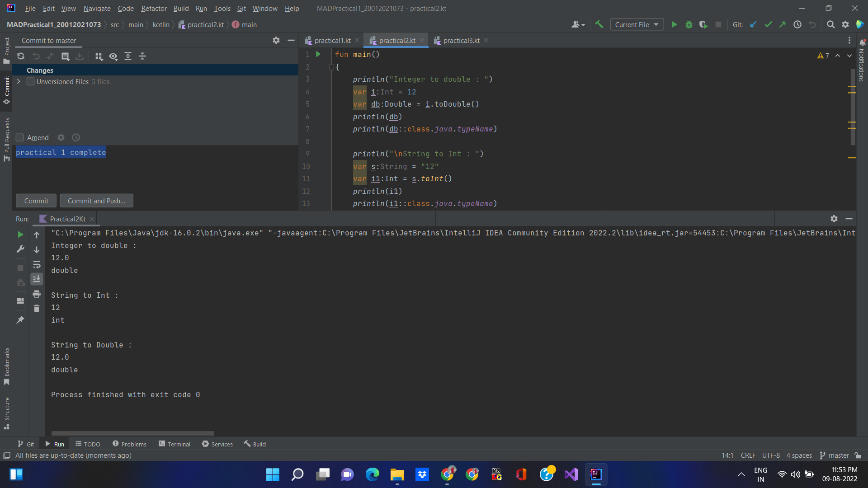Run the main function from the gutter
868x488 pixels.
click(x=318, y=54)
